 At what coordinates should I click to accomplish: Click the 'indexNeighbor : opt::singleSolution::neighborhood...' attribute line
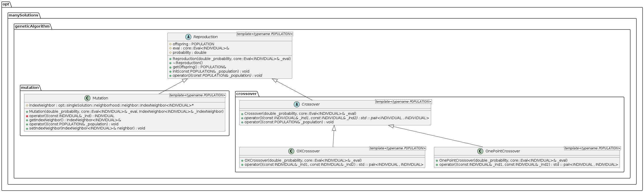tap(111, 105)
